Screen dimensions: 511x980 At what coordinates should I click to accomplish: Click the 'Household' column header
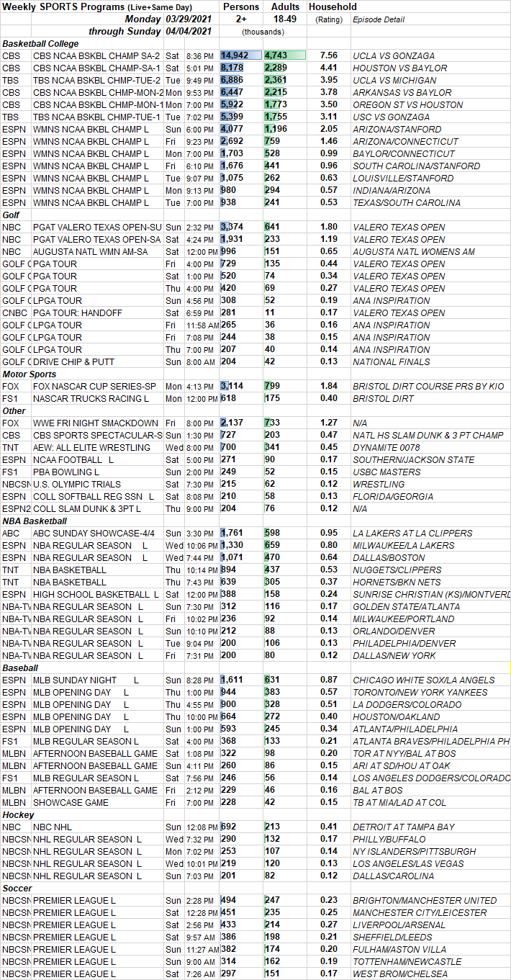click(x=333, y=6)
